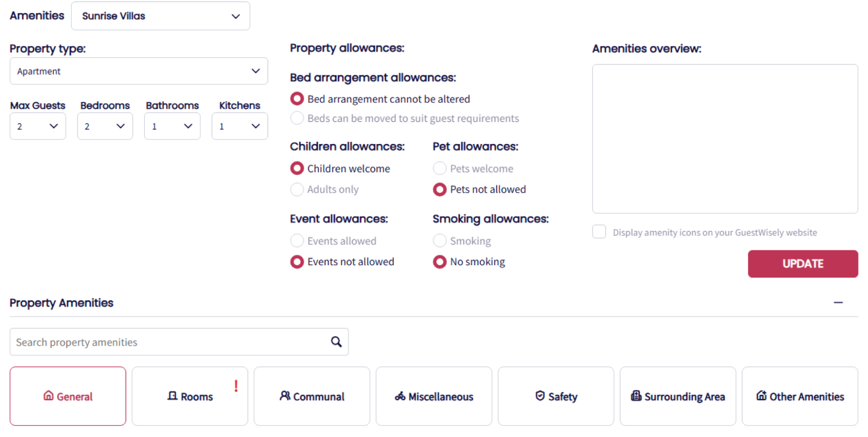Collapse the Property Amenities section

click(x=838, y=302)
